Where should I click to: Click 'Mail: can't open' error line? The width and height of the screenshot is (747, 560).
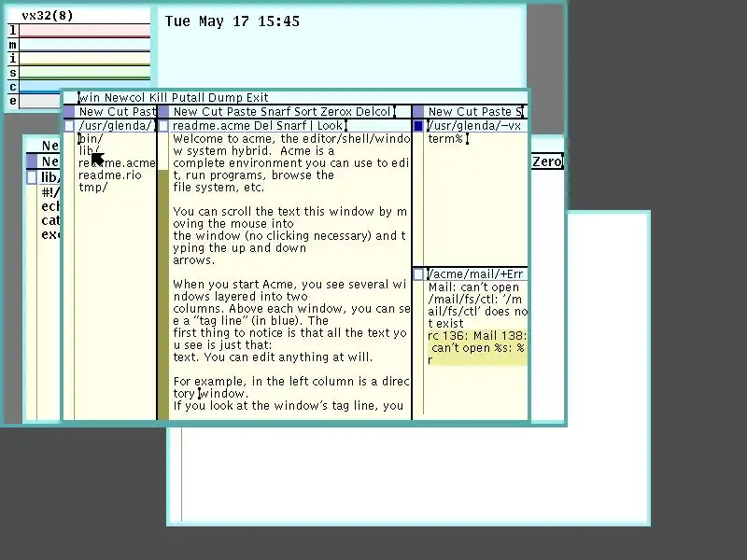pos(473,287)
